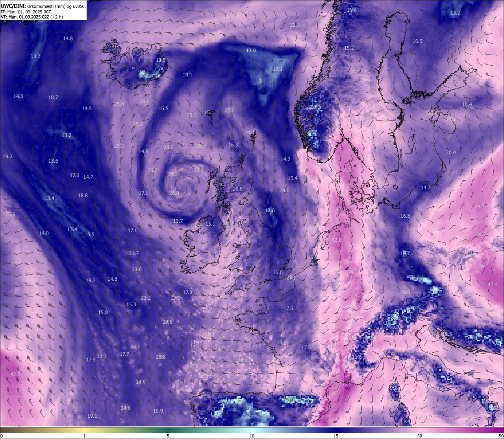This screenshot has width=504, height=439.
Task: Click the 21.7 value label
Action: (x=134, y=253)
